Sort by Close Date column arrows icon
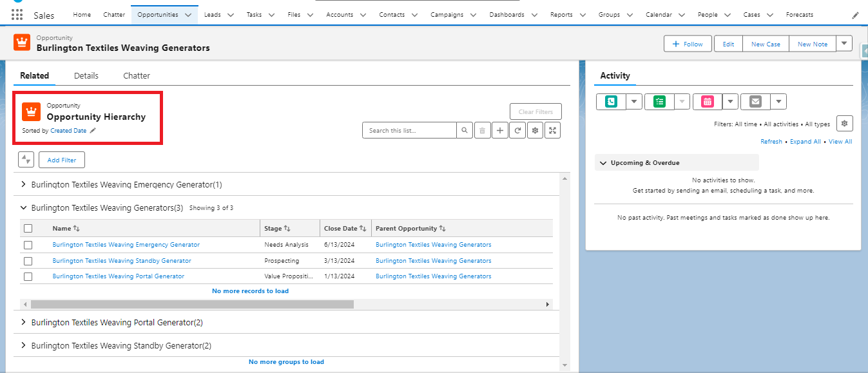 click(x=363, y=229)
